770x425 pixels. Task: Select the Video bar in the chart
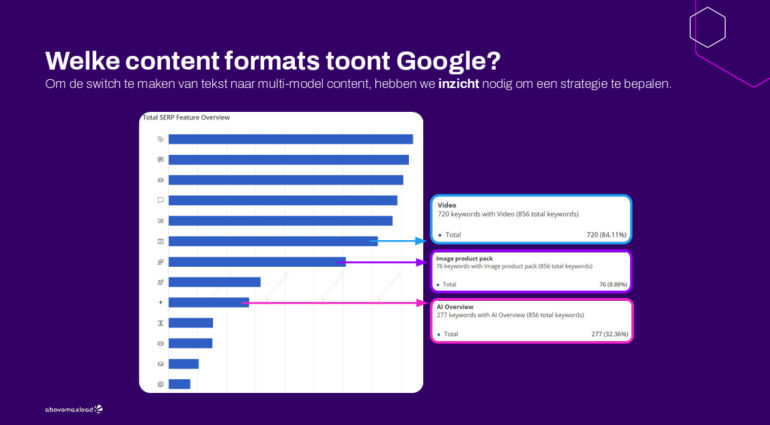(273, 241)
